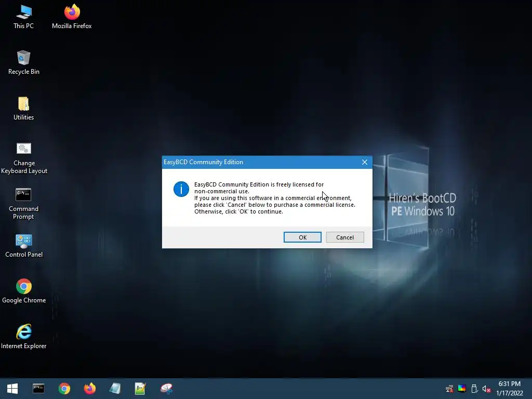Viewport: 532px width, 399px height.
Task: Open the scissors snipping taskbar icon
Action: click(166, 389)
